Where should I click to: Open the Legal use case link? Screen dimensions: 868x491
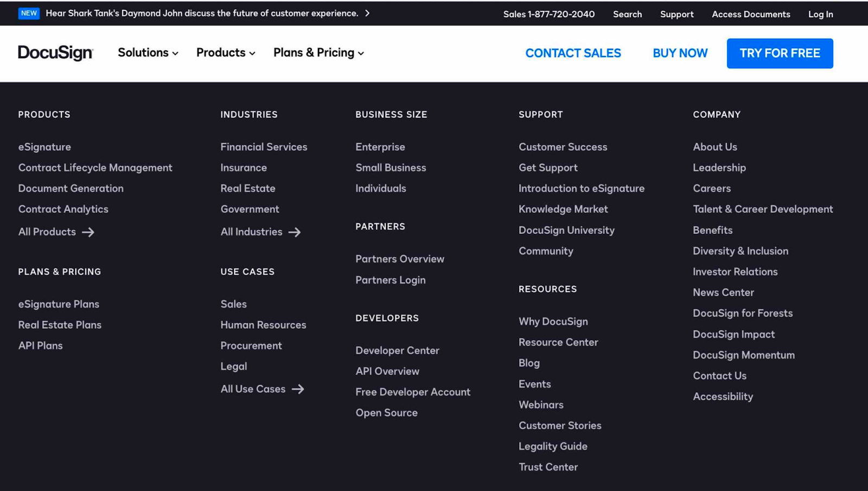tap(234, 366)
